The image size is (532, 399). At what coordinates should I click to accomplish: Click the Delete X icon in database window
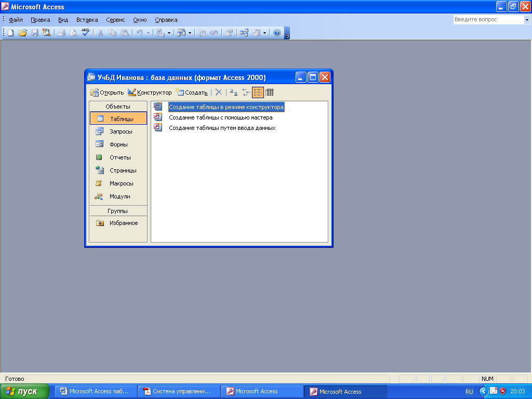[219, 92]
